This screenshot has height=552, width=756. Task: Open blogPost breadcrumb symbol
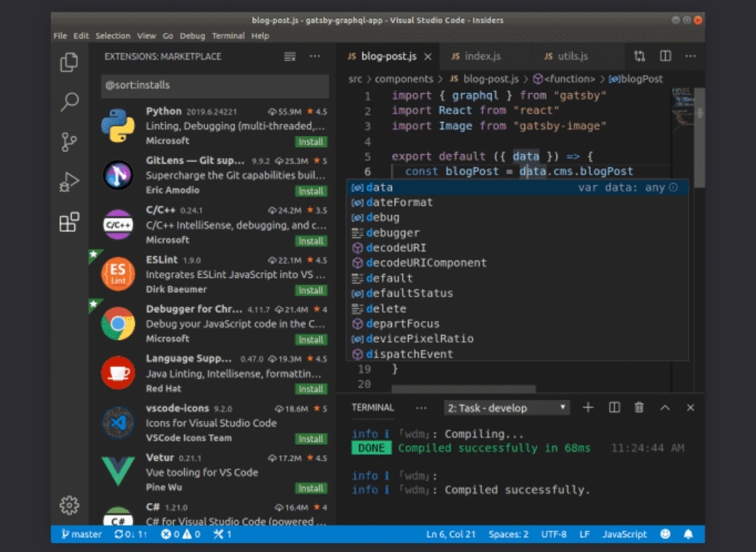click(x=636, y=78)
